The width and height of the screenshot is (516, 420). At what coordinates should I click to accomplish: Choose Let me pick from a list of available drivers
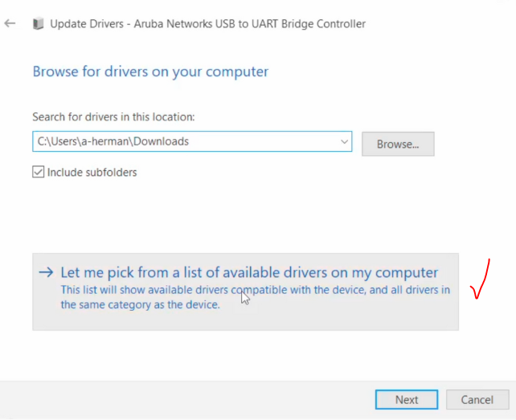click(249, 272)
